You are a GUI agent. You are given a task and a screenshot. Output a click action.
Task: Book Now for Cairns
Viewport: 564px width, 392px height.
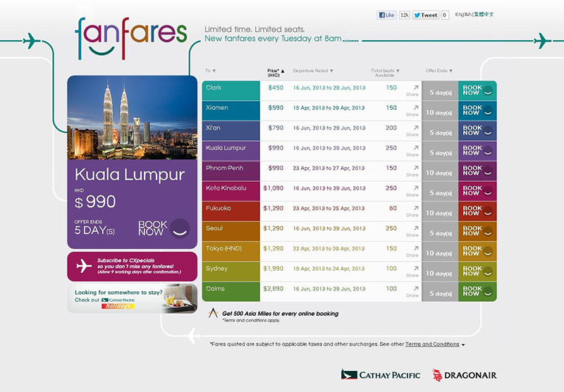(477, 292)
